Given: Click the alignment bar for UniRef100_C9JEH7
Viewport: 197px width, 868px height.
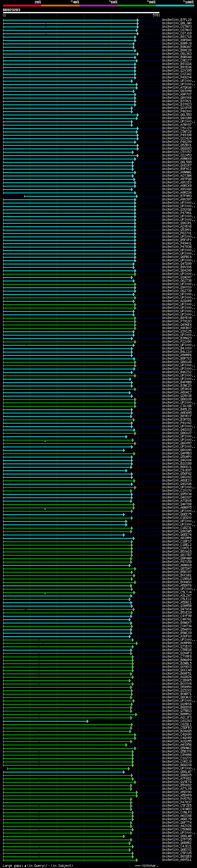Looking at the screenshot, I should tap(65, 471).
